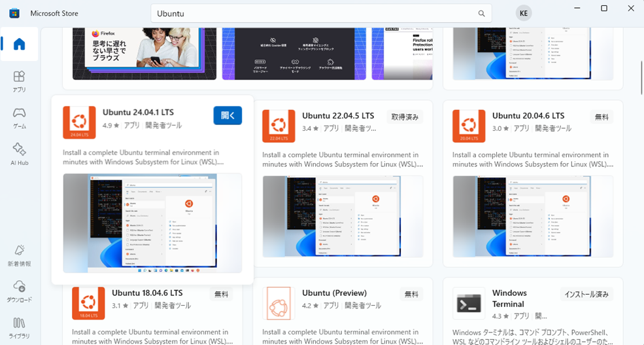Click the search magnifier icon
Image resolution: width=644 pixels, height=345 pixels.
pyautogui.click(x=481, y=14)
